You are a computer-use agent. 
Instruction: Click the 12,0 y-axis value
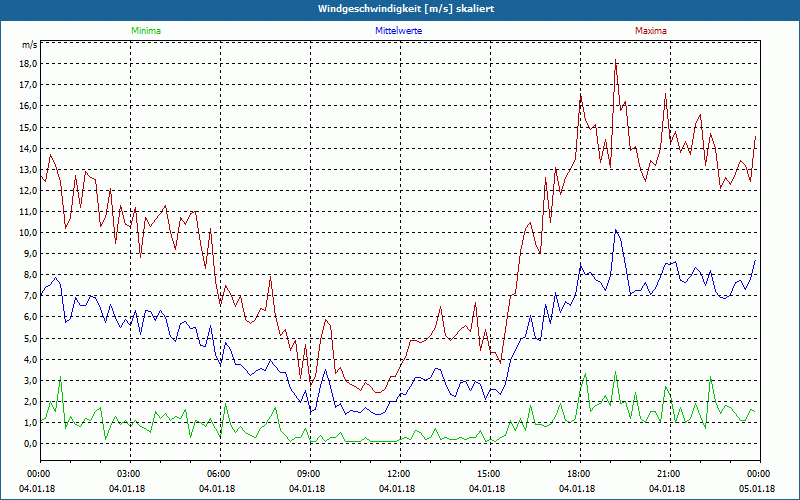coord(29,190)
